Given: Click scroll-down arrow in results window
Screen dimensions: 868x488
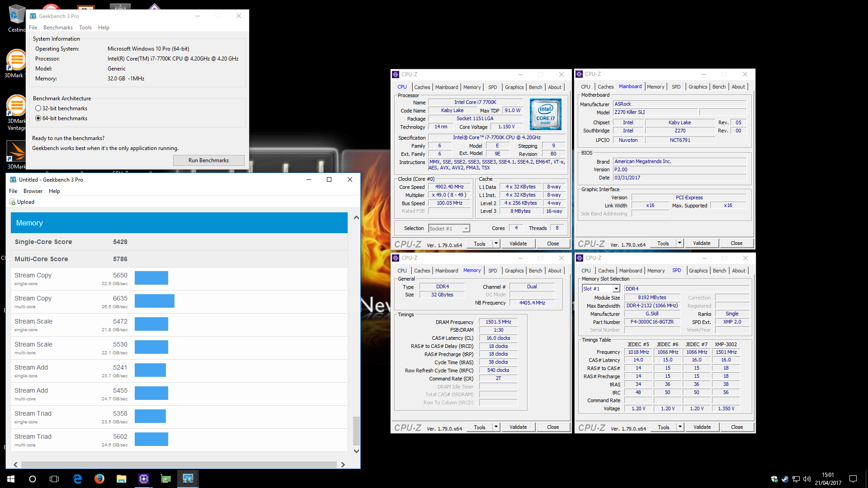Looking at the screenshot, I should coord(356,451).
